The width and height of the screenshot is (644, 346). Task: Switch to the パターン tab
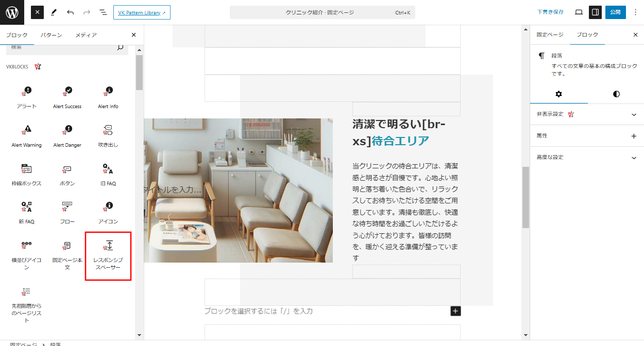coord(52,35)
